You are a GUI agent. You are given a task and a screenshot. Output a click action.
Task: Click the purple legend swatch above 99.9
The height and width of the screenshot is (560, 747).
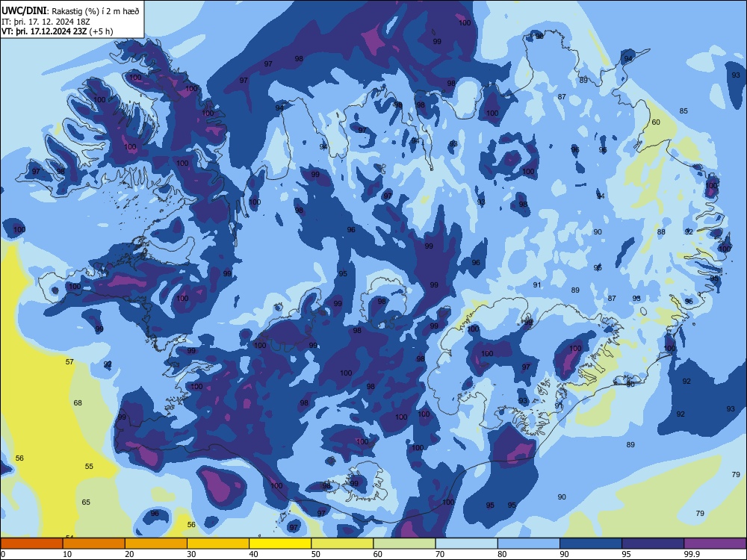pyautogui.click(x=715, y=544)
